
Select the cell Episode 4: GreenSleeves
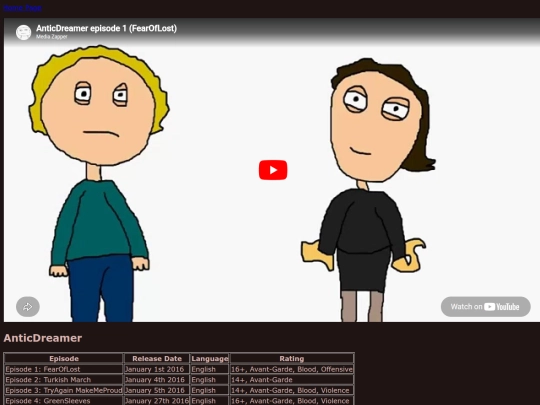64,401
